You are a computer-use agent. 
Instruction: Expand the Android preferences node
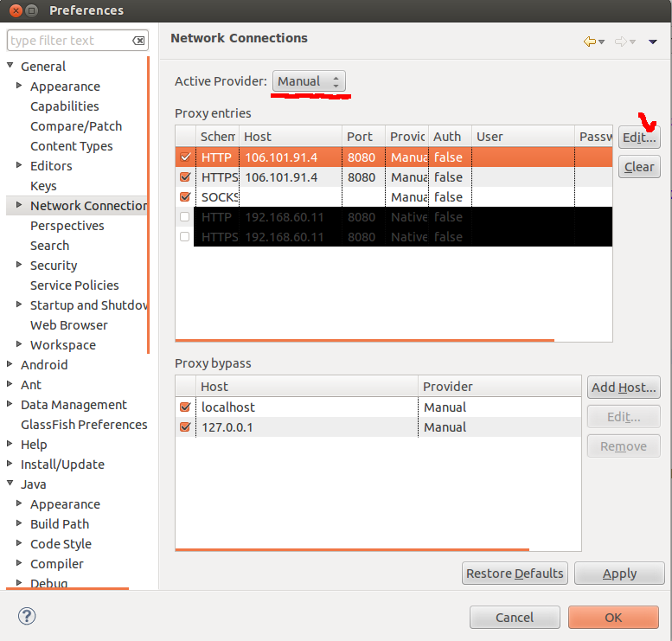tap(10, 364)
